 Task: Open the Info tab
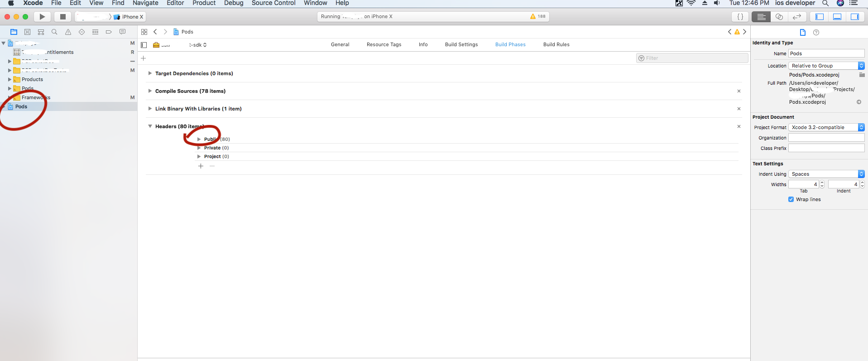pyautogui.click(x=423, y=44)
